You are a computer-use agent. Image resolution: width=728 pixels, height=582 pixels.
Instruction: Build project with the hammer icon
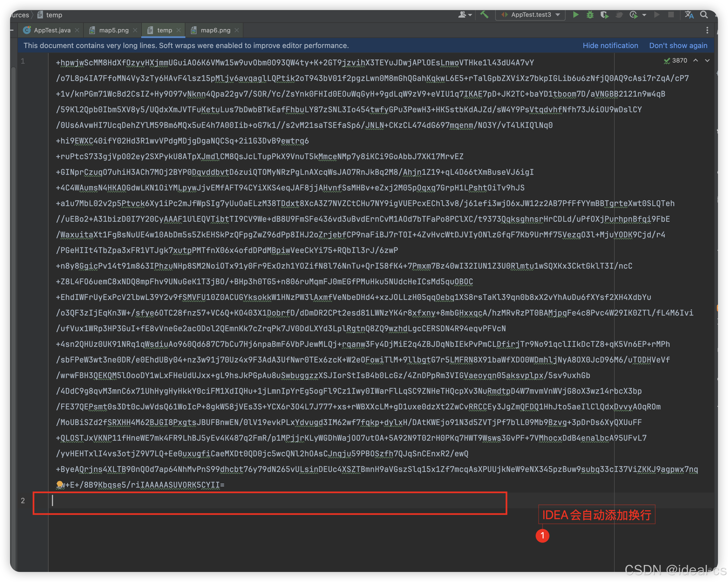(x=485, y=15)
